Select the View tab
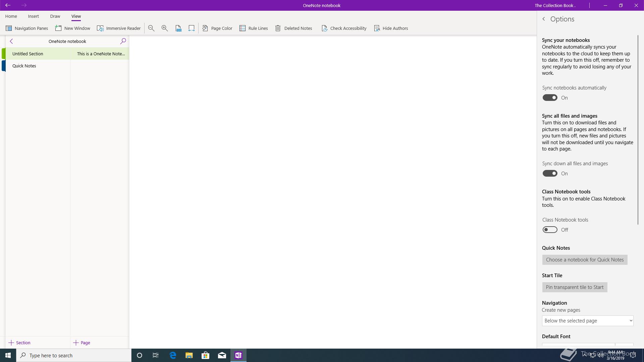Screen dimensions: 644x362 pyautogui.click(x=76, y=16)
